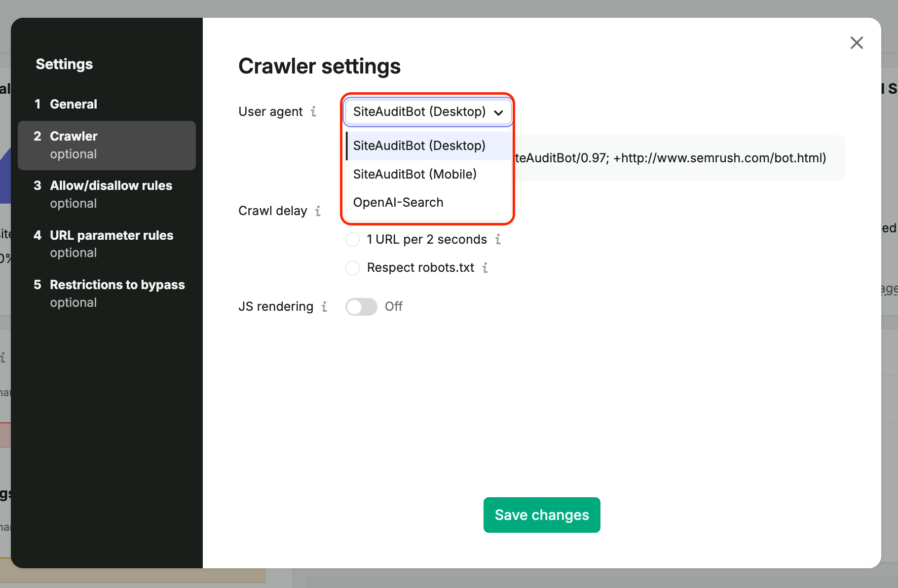Choose SiteAuditBot (Mobile) from the list
Screen dimensions: 898x588
tap(429, 174)
